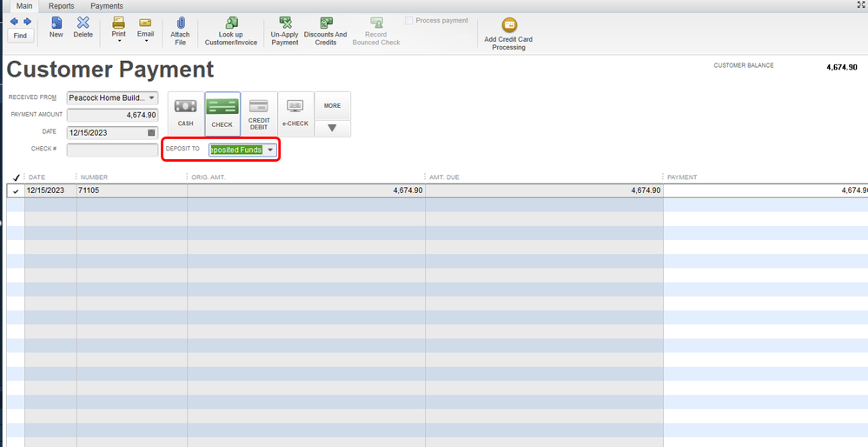Click the PAYMENT column header
Screen dimensions: 868x447
(682, 177)
